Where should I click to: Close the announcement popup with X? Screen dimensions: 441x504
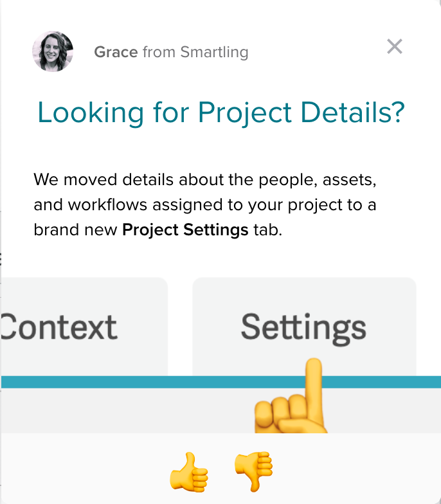point(395,46)
